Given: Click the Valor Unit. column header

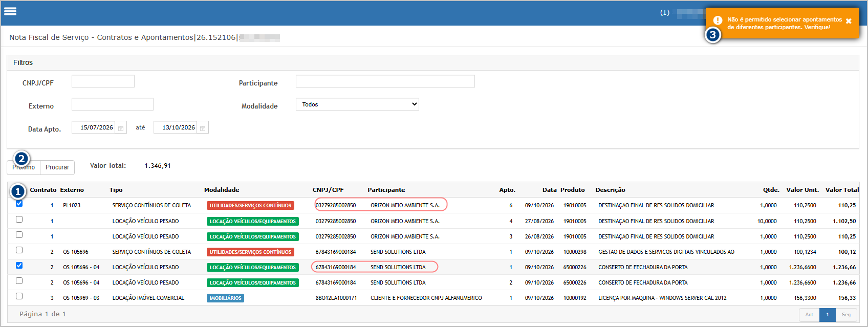Looking at the screenshot, I should tap(802, 190).
